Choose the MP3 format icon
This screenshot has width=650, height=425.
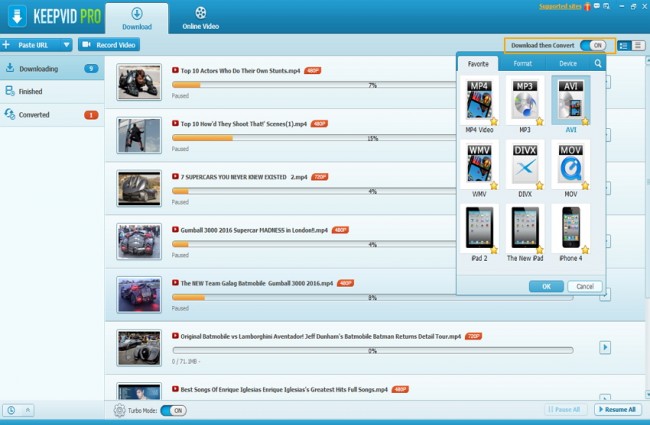(x=524, y=100)
